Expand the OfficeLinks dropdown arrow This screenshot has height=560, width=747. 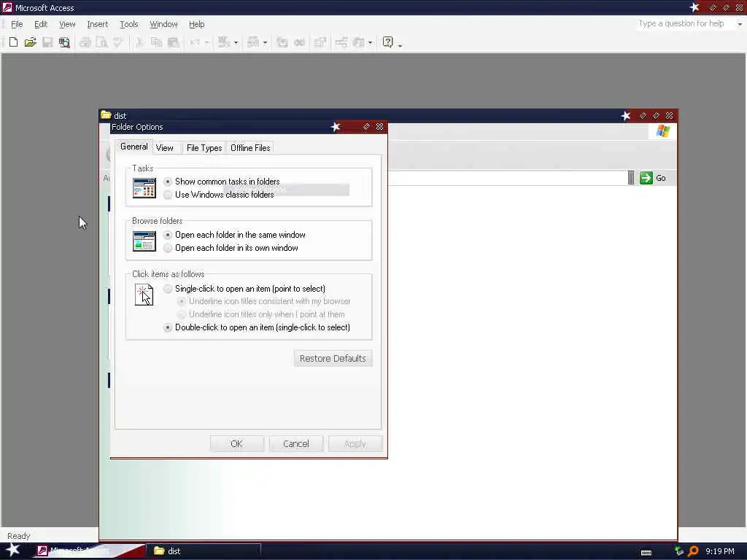point(236,42)
